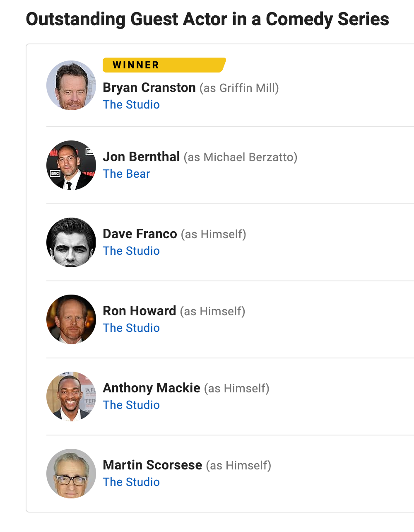Click the Outstanding Guest Actor category heading

tap(207, 19)
